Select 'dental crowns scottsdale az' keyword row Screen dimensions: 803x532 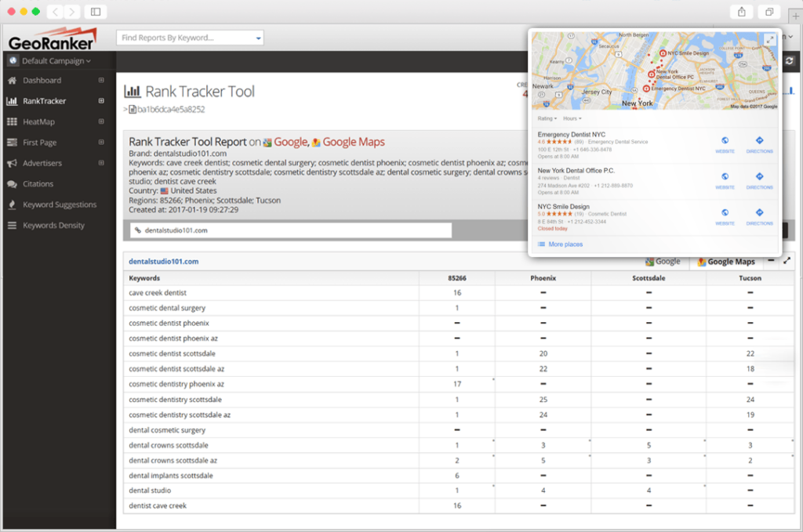[459, 461]
